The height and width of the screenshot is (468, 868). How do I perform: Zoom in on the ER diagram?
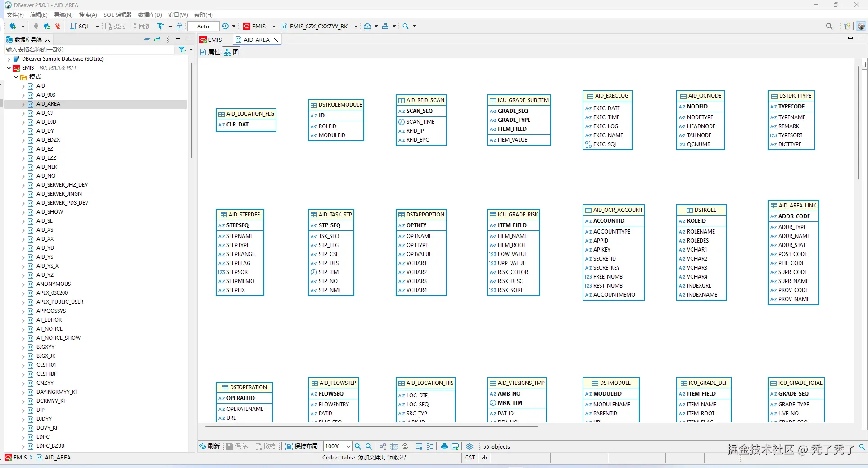pos(358,446)
